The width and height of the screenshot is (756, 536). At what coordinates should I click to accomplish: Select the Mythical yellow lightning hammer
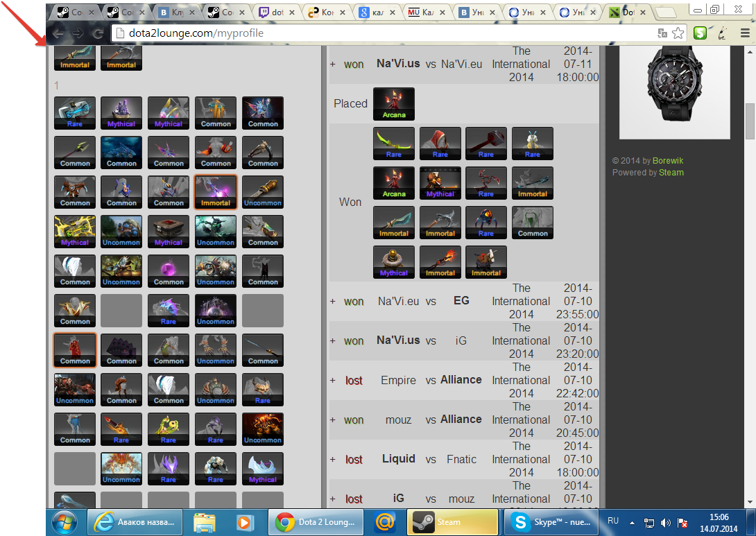pyautogui.click(x=75, y=232)
